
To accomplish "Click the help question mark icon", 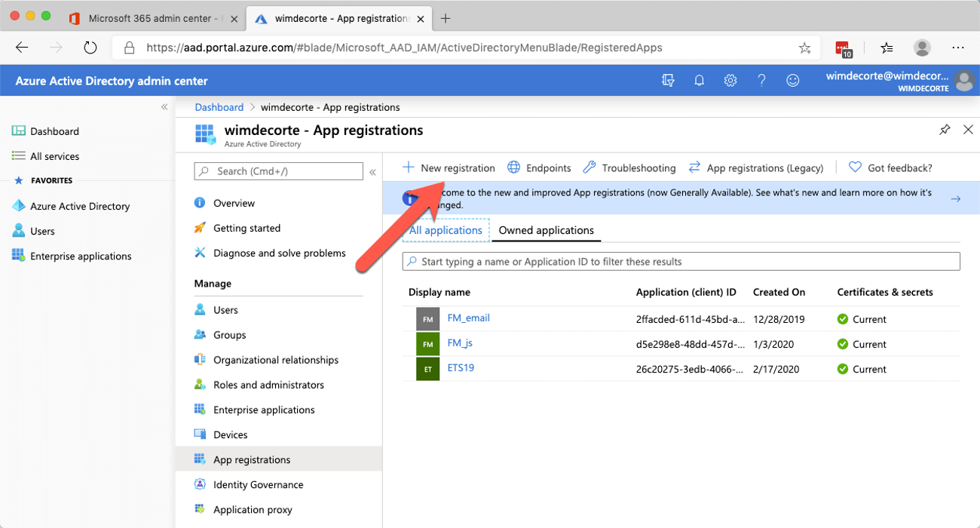I will [761, 81].
